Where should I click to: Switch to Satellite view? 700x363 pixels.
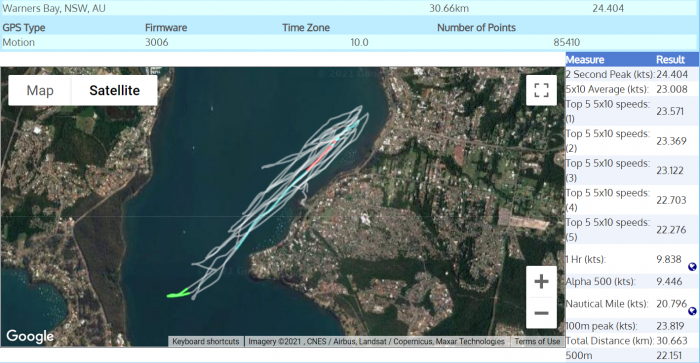(x=114, y=90)
